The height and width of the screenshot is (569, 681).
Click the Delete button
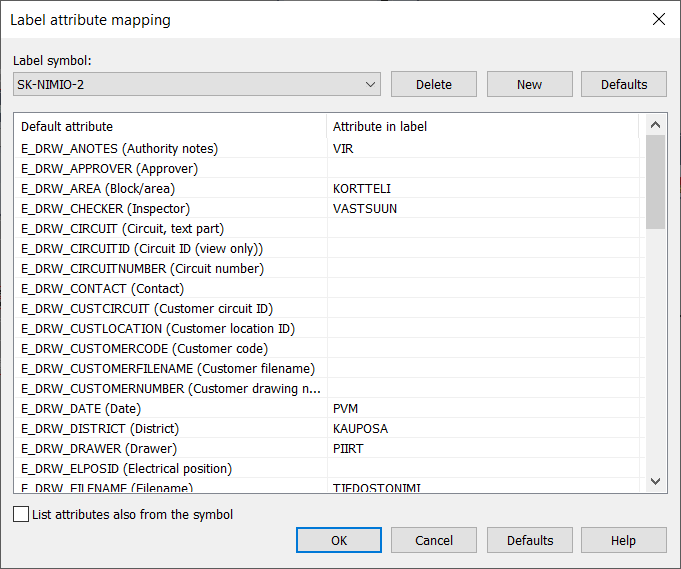[433, 85]
